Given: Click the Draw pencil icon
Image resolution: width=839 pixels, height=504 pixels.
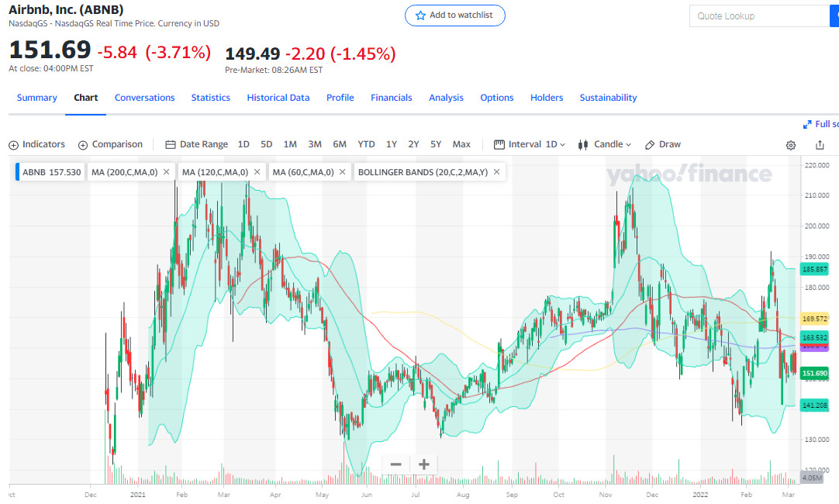Looking at the screenshot, I should 650,144.
